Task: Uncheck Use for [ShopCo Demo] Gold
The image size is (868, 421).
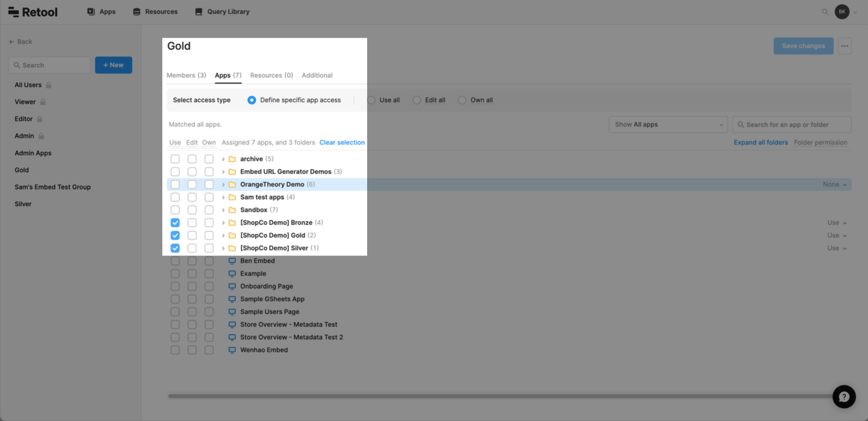Action: tap(175, 235)
